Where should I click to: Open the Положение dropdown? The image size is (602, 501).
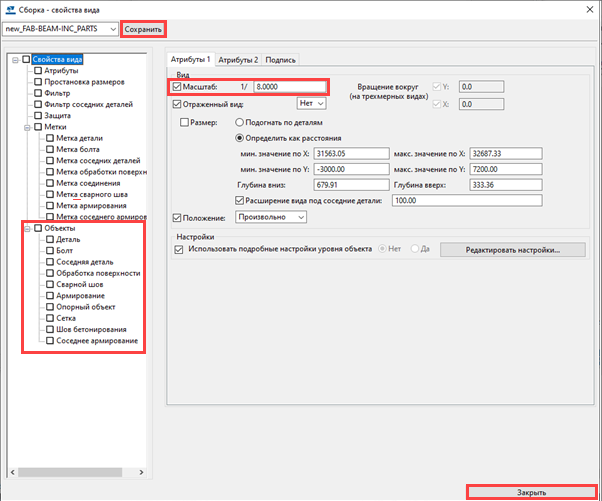271,216
